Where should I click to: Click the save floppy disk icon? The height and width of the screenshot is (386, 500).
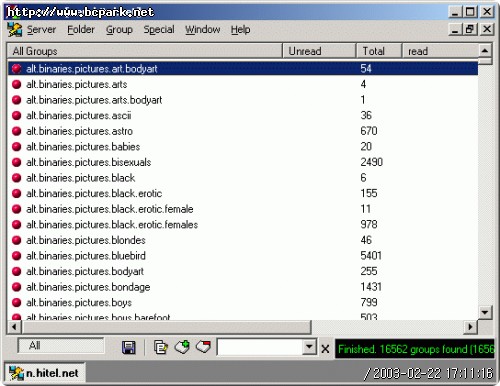(129, 348)
